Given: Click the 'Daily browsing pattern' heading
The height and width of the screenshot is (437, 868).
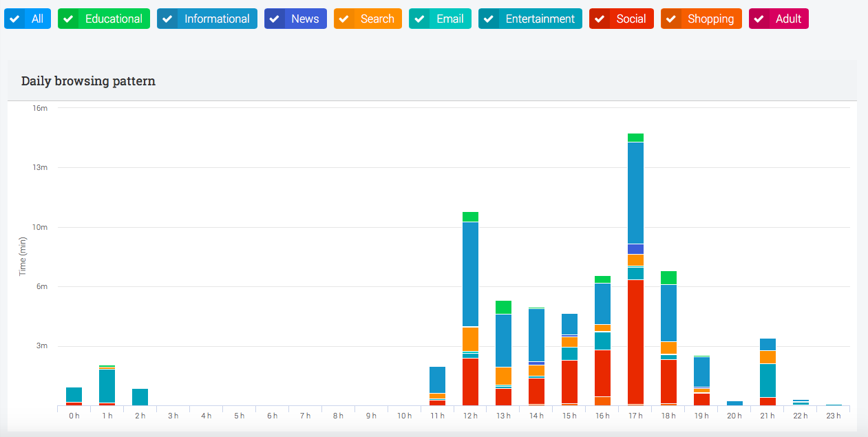Looking at the screenshot, I should [88, 81].
